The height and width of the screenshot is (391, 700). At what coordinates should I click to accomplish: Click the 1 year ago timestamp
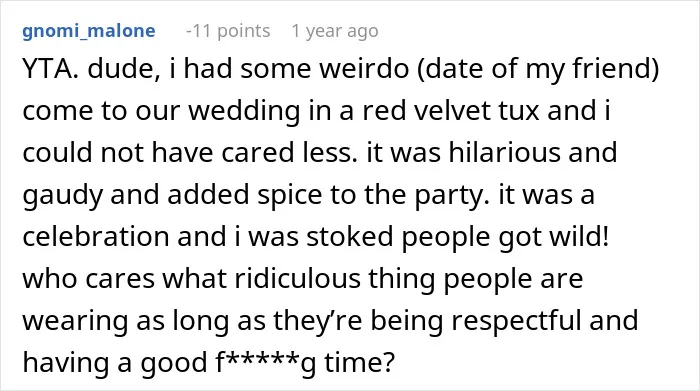[335, 31]
